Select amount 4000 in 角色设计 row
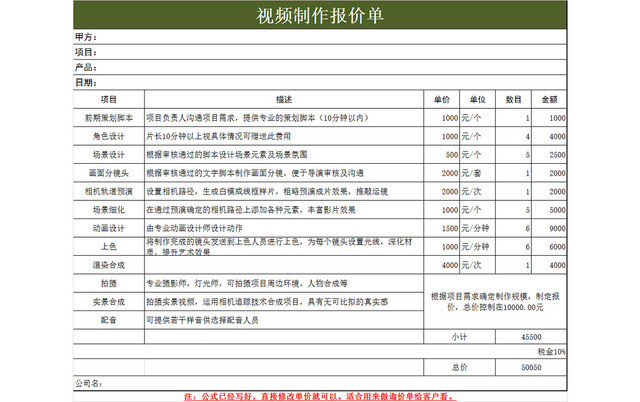640x402 pixels. [x=549, y=136]
